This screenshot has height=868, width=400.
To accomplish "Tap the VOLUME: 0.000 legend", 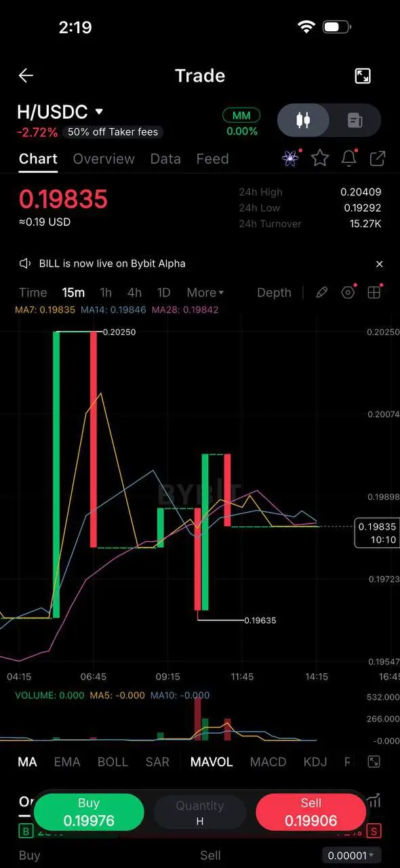I will 49,695.
